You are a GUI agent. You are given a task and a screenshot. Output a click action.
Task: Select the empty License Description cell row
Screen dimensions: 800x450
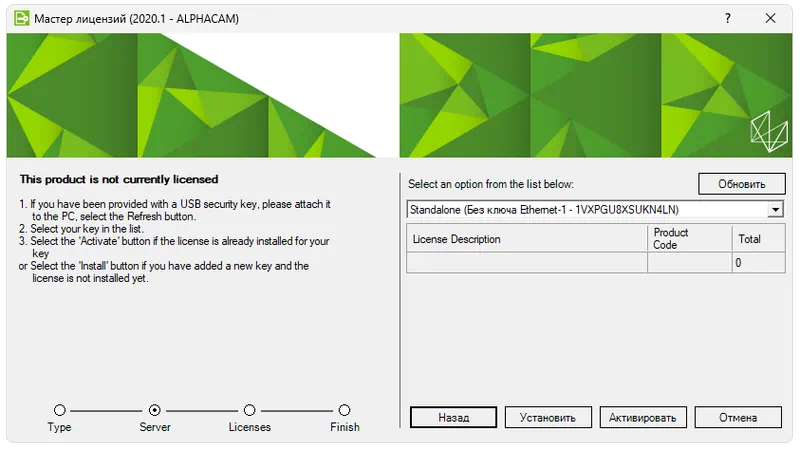527,263
